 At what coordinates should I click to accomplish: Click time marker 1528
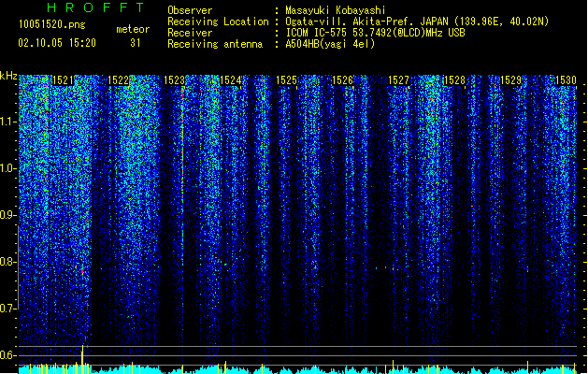[454, 80]
